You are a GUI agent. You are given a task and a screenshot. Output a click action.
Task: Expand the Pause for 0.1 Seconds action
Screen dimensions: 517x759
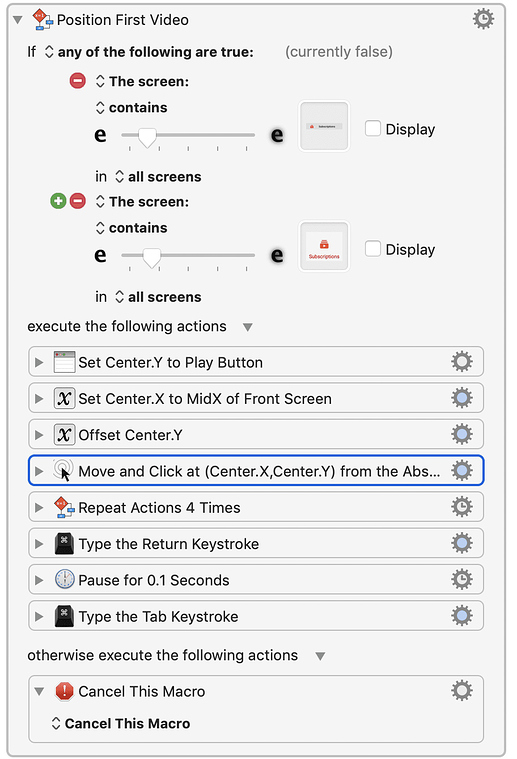pyautogui.click(x=39, y=580)
